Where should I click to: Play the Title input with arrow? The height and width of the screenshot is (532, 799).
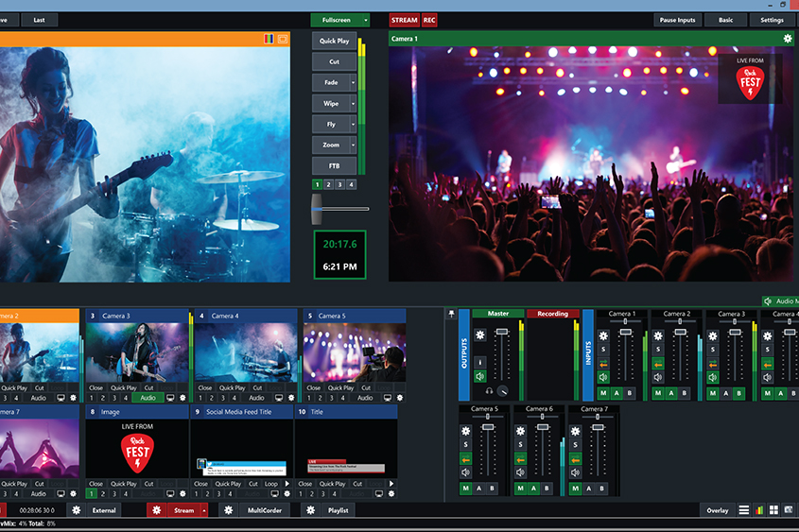tap(391, 483)
